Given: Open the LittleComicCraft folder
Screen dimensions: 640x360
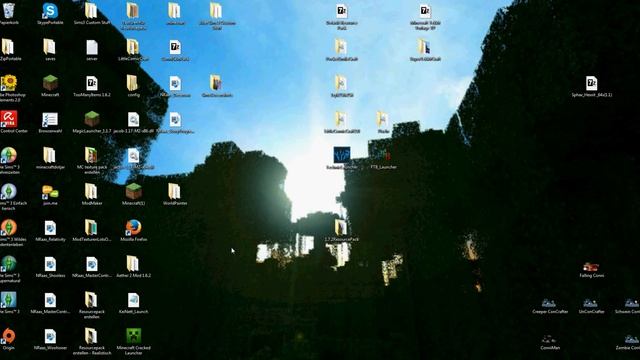Looking at the screenshot, I should [133, 47].
